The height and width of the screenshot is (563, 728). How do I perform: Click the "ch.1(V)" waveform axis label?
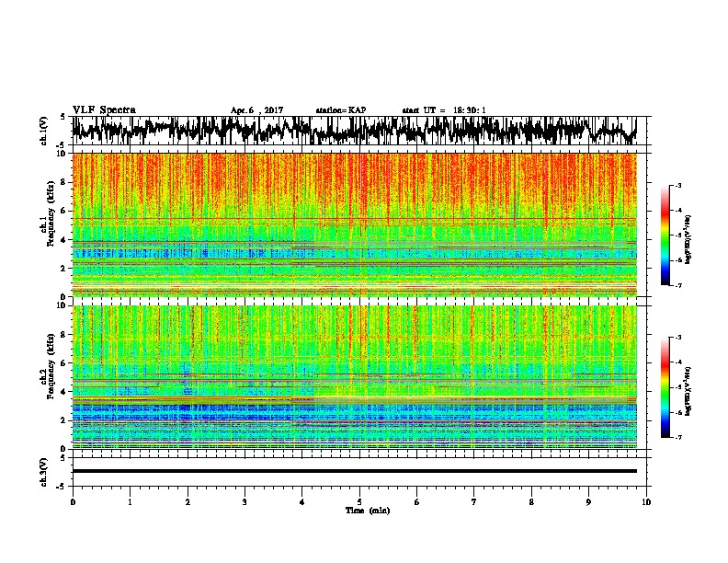pos(43,131)
